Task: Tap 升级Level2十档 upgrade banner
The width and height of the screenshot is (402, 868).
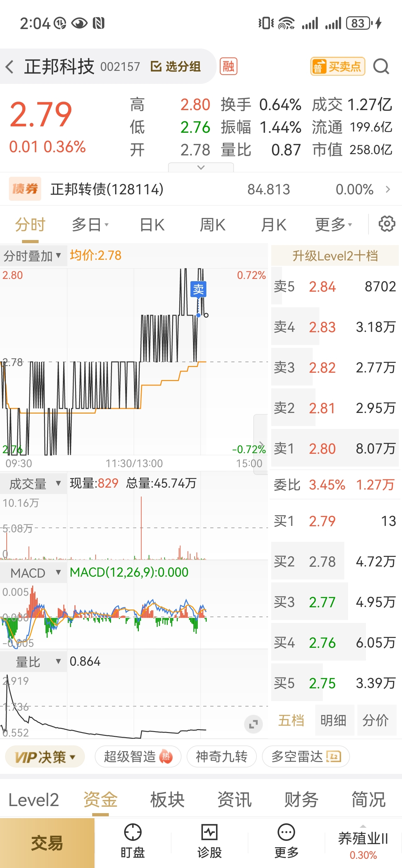Action: pos(335,256)
